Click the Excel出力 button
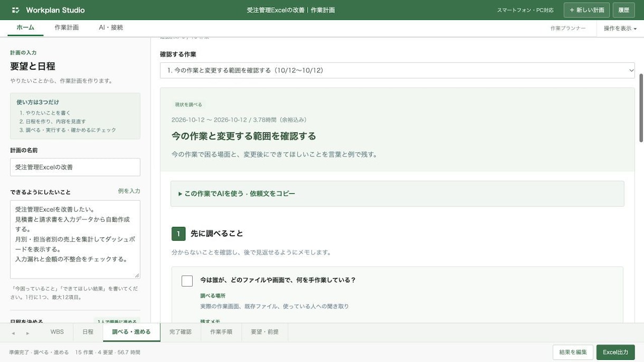Screen dimensions: 644x362 point(615,352)
